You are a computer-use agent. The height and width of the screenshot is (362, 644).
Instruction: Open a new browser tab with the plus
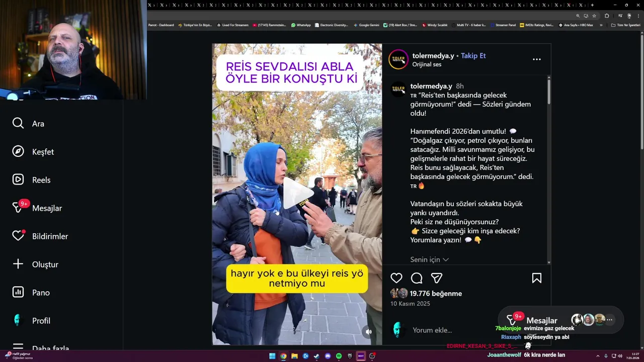(x=592, y=5)
